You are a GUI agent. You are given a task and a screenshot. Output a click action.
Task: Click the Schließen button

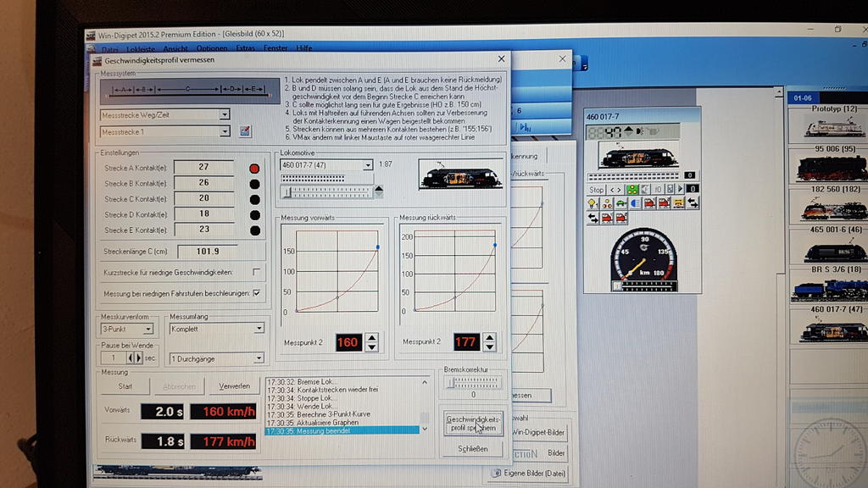coord(473,449)
